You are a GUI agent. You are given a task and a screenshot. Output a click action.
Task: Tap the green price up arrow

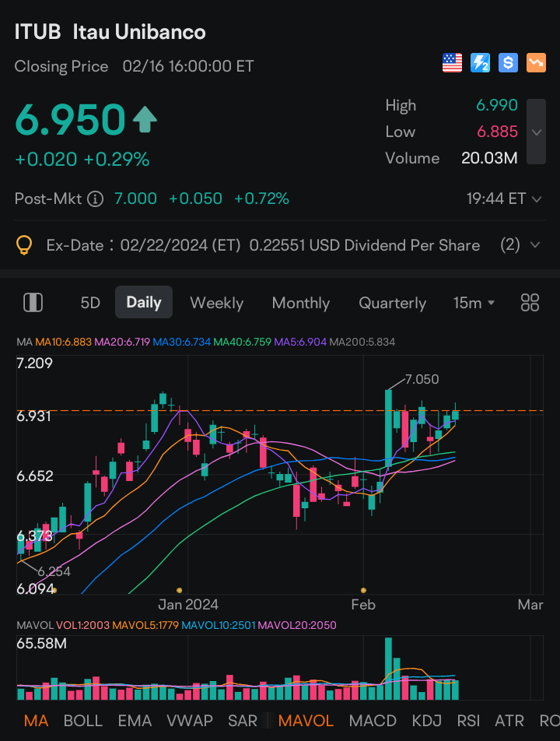[x=145, y=119]
